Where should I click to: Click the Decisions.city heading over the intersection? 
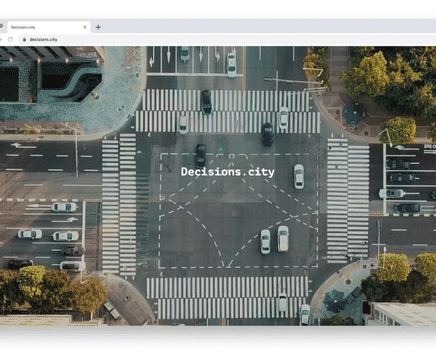(x=228, y=172)
